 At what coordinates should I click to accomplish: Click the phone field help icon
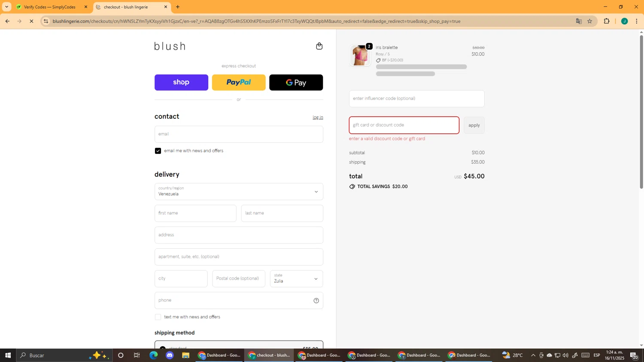coord(316,301)
